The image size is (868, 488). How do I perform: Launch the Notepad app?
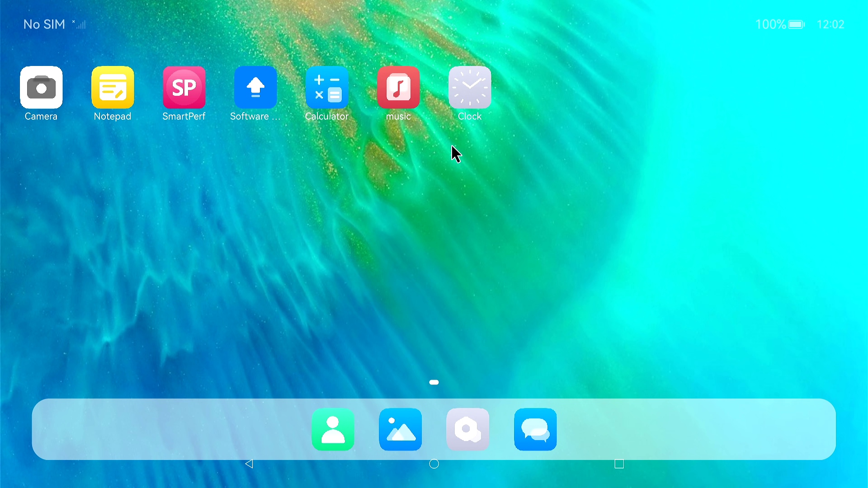click(113, 88)
